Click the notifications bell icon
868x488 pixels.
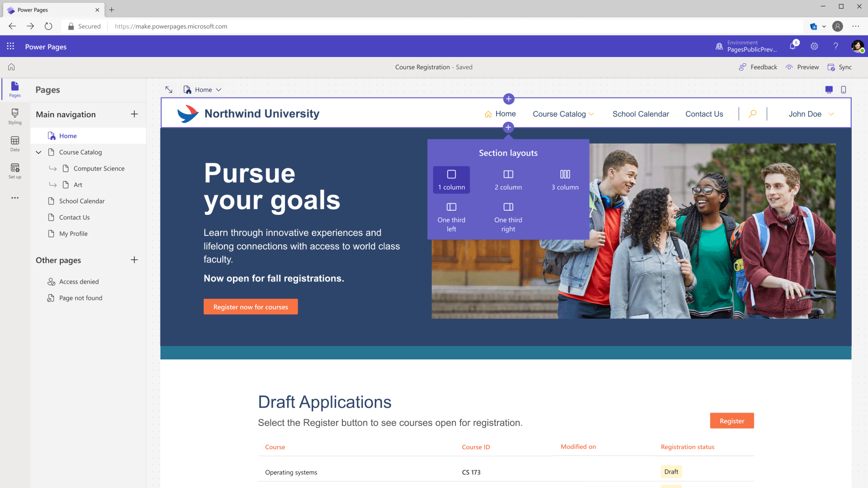pos(793,46)
